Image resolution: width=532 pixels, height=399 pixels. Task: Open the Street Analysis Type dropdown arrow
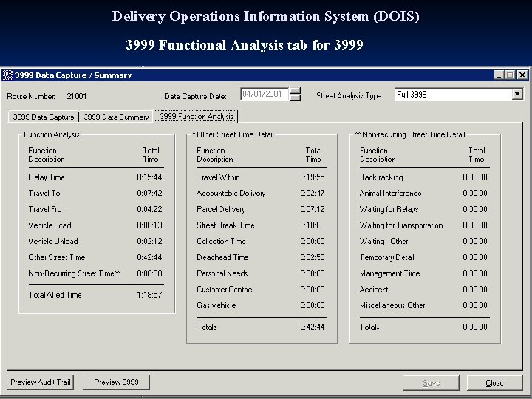pos(517,94)
